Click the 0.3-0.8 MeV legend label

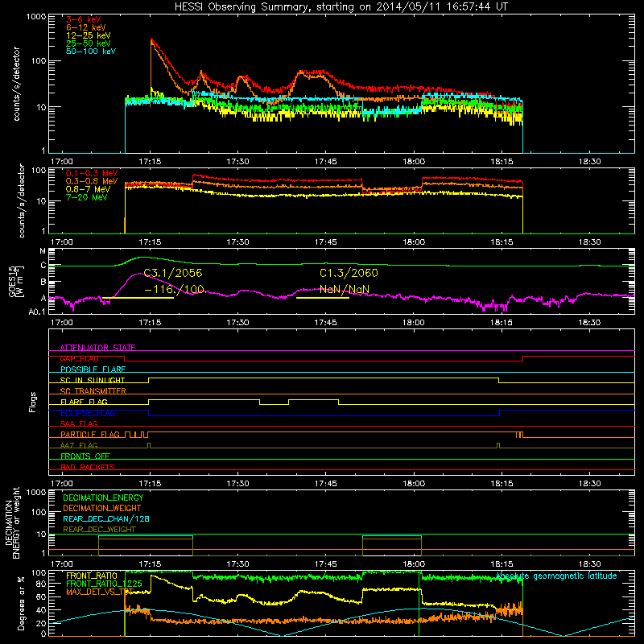coord(92,181)
